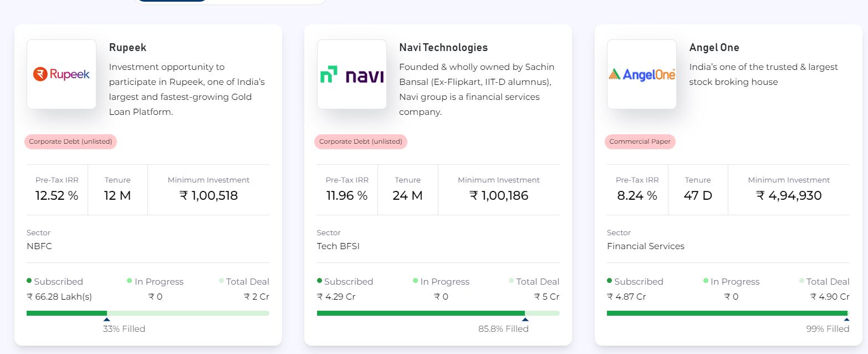The height and width of the screenshot is (354, 868).
Task: Click the 33% Filled progress marker
Action: pyautogui.click(x=107, y=319)
